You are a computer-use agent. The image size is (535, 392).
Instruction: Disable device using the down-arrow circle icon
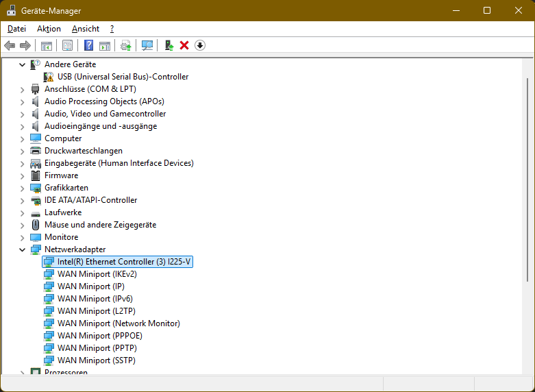(x=200, y=45)
